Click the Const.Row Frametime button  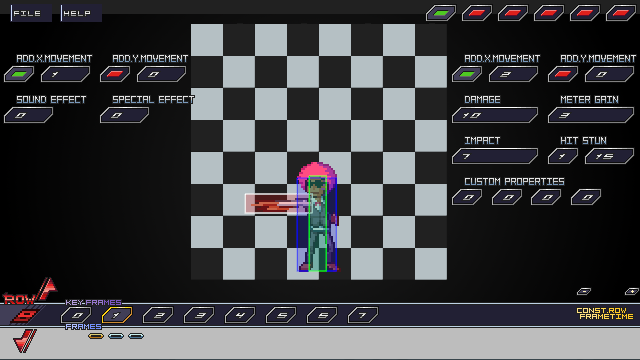[x=605, y=313]
